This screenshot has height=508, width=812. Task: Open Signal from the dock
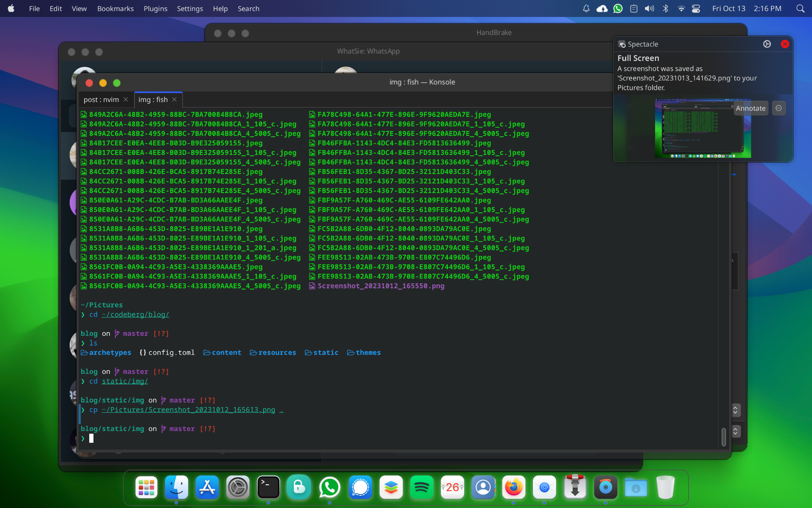(360, 487)
